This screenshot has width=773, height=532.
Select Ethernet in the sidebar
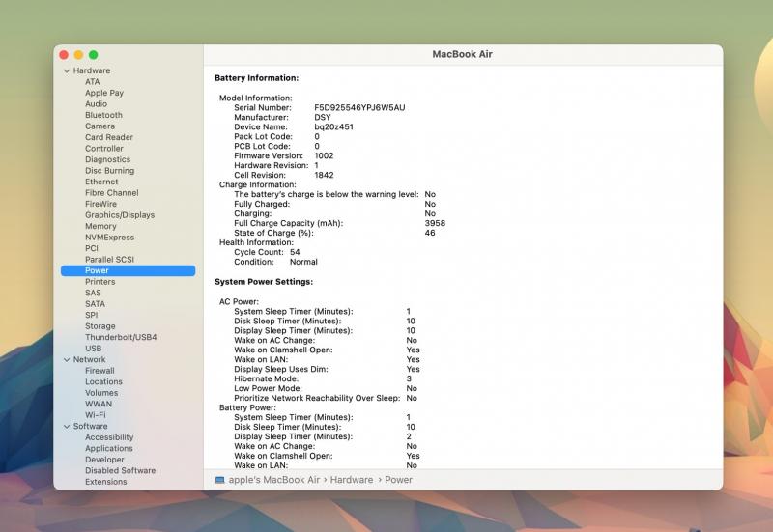pos(101,182)
